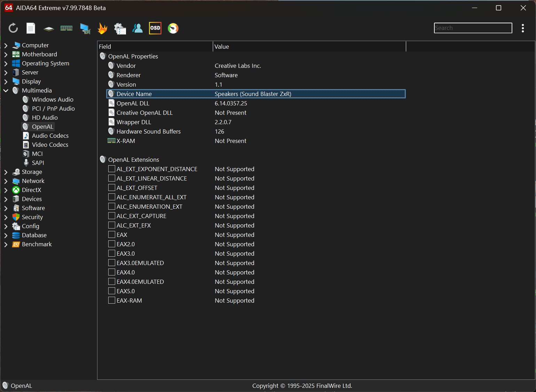Select the Vendor row
This screenshot has height=392, width=536.
(256, 66)
